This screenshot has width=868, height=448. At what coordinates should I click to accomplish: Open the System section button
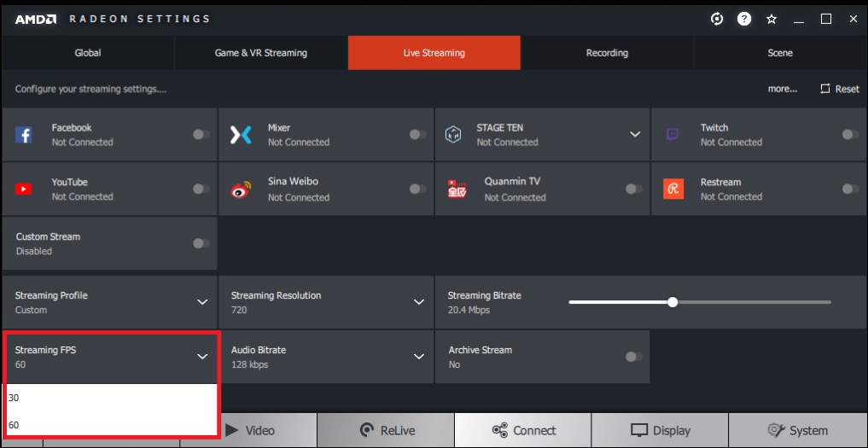pyautogui.click(x=797, y=430)
